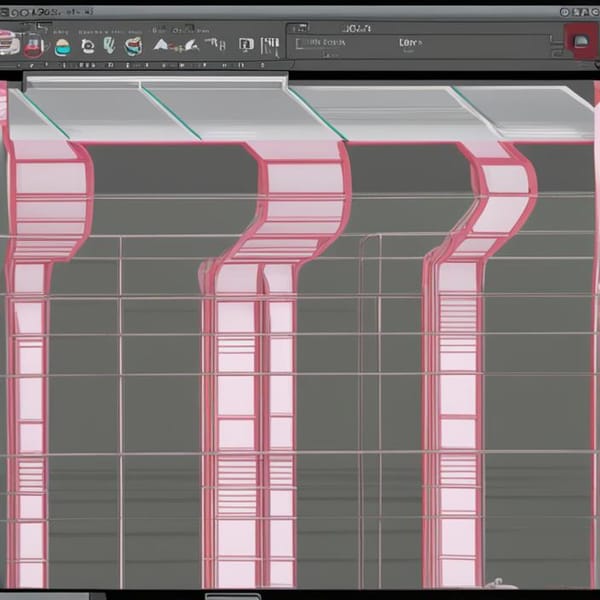Image resolution: width=600 pixels, height=600 pixels.
Task: Click the pink stacked layers icon in toolbar
Action: point(9,44)
